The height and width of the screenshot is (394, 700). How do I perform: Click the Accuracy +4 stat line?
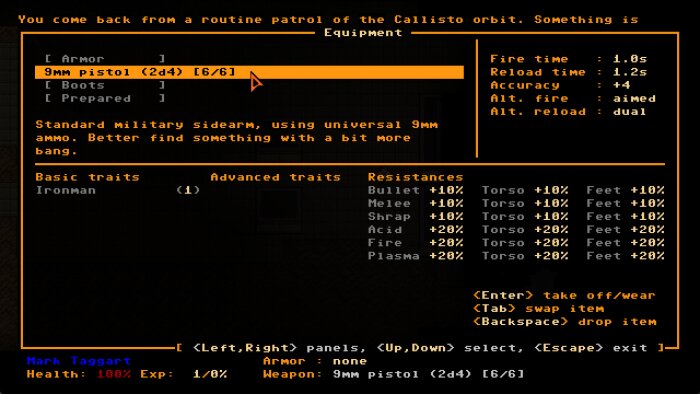coord(560,85)
